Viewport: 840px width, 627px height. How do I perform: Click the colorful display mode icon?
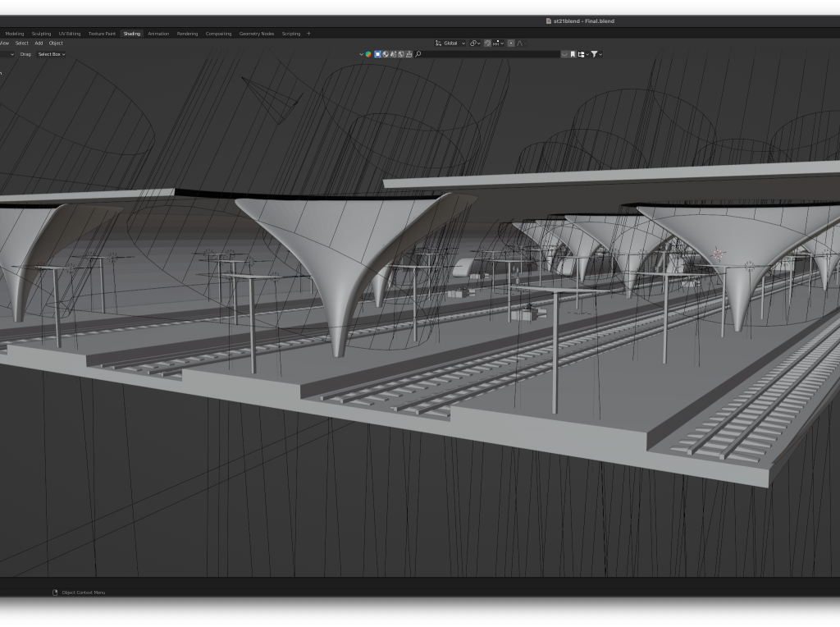click(368, 54)
